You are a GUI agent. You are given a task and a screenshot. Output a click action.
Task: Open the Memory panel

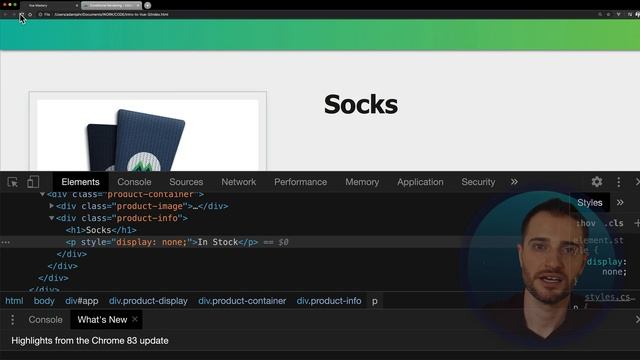(362, 182)
